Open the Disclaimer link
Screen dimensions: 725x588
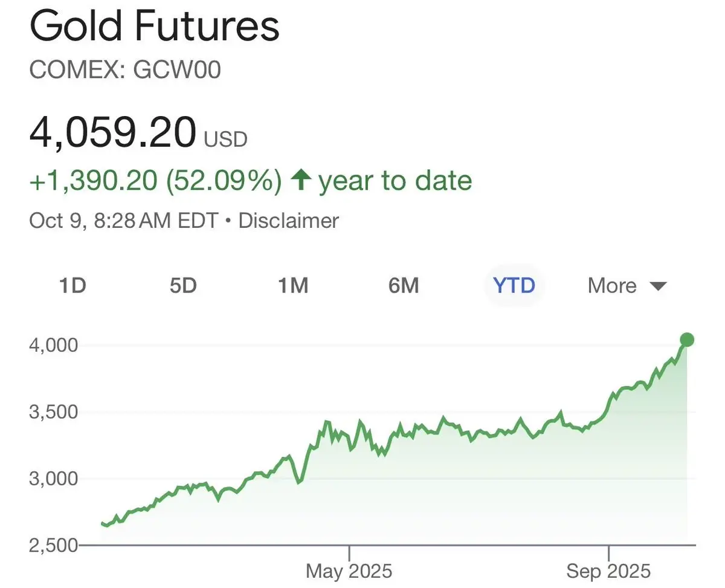point(288,221)
